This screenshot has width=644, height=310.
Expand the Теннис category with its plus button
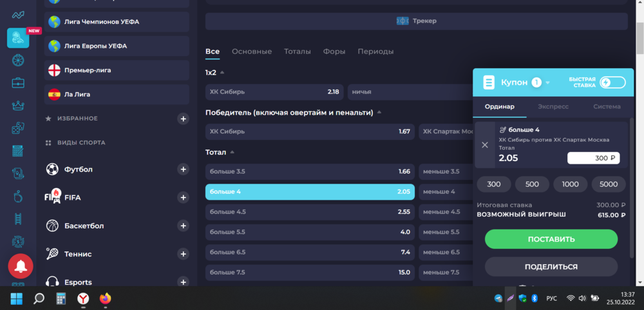point(183,254)
